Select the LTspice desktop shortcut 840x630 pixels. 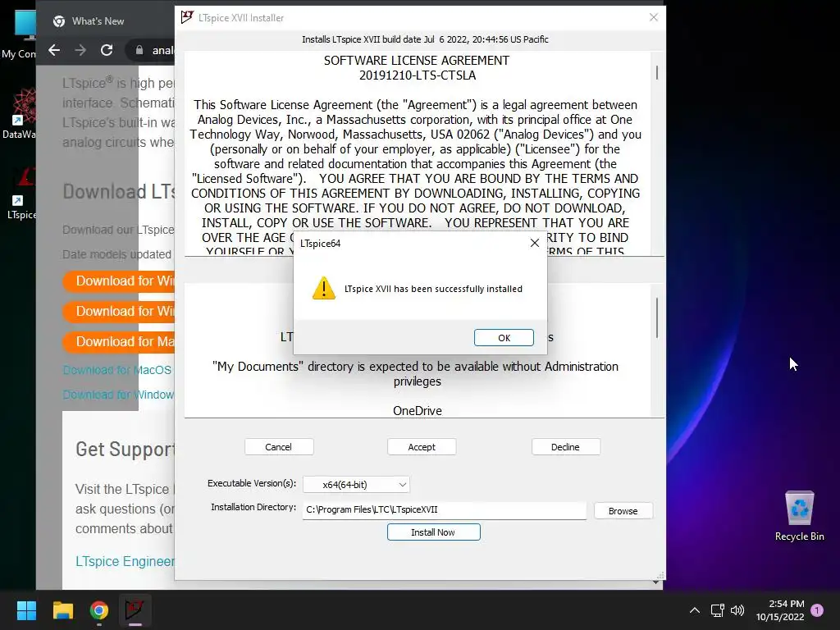click(21, 193)
